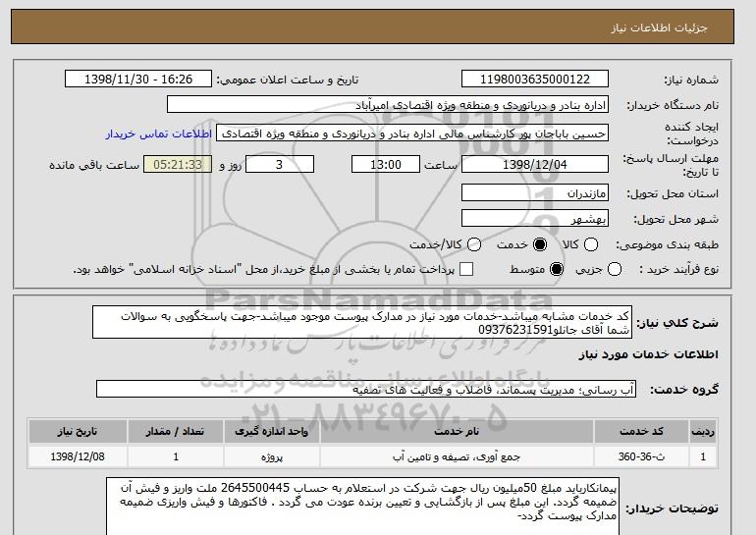Screen dimensions: 756x535
Task: Click the row number cell 1
Action: (703, 456)
